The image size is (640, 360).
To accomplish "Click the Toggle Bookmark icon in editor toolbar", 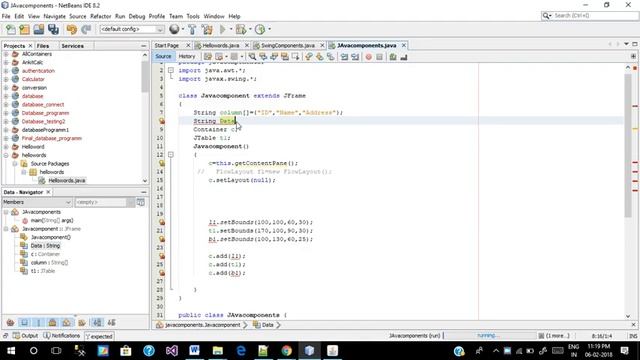I will coord(330,57).
